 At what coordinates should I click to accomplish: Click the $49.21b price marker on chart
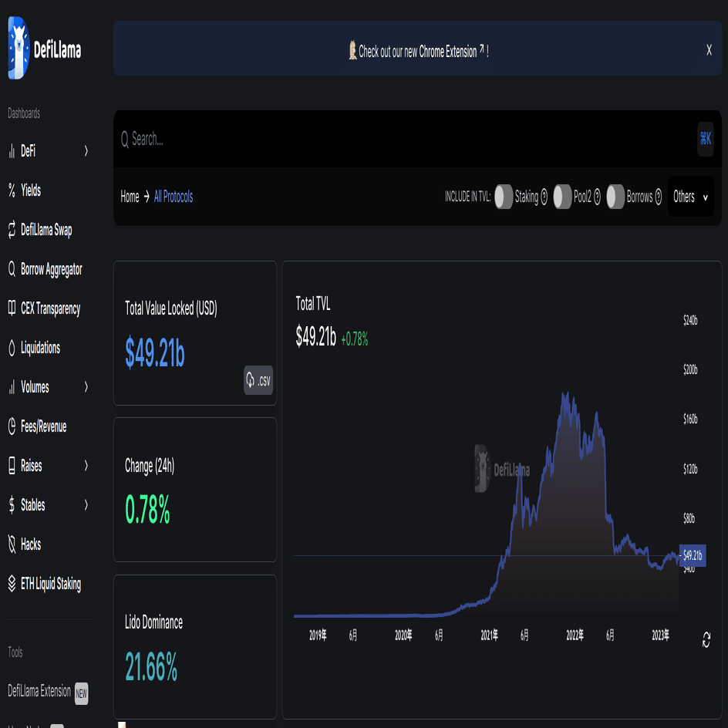coord(693,555)
